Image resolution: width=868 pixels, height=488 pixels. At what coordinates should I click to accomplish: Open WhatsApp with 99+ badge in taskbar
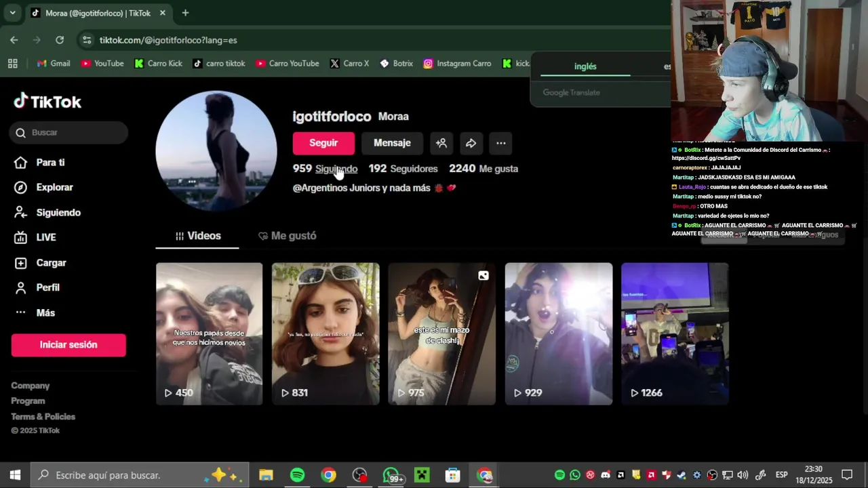(x=392, y=475)
